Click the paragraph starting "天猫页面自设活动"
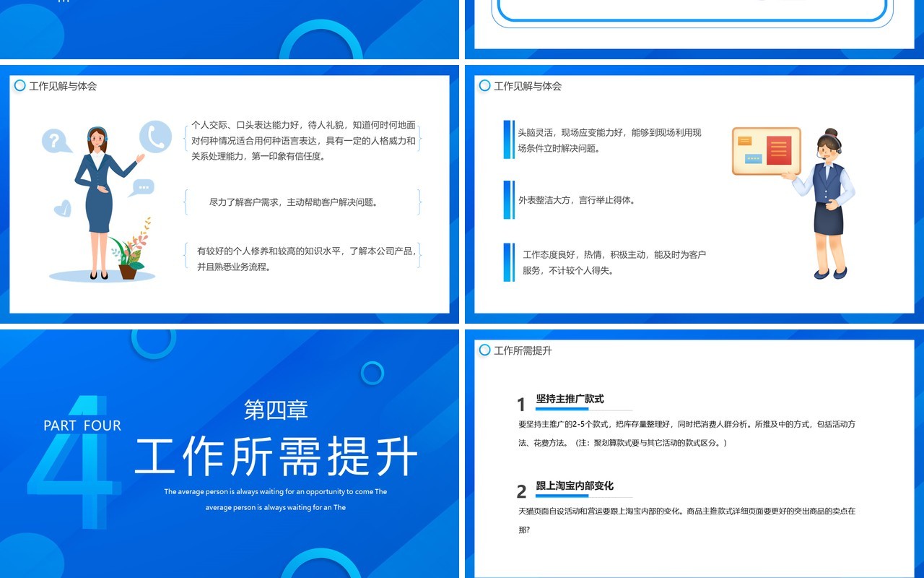The width and height of the screenshot is (924, 578). pyautogui.click(x=687, y=520)
